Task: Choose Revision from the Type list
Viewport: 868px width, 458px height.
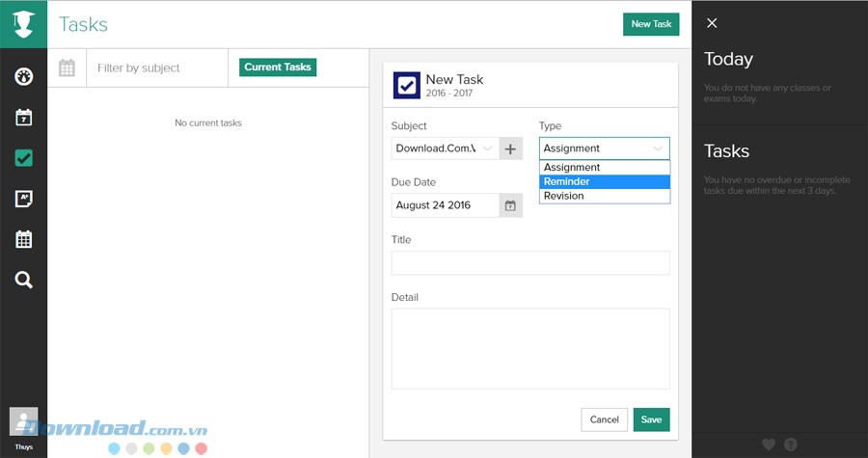Action: [604, 196]
